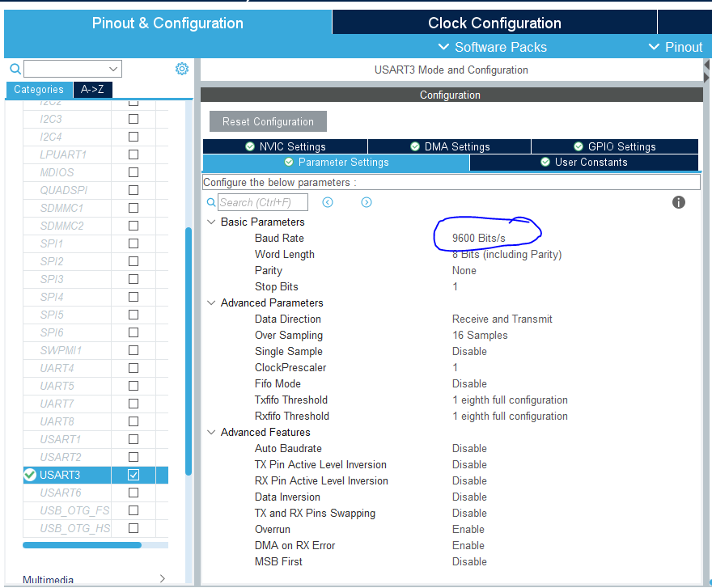Click the Reset Configuration button
The image size is (712, 588).
(x=268, y=121)
